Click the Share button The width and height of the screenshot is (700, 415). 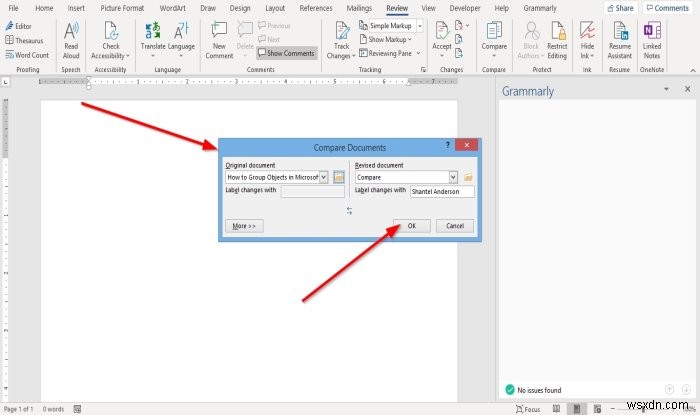[x=621, y=8]
